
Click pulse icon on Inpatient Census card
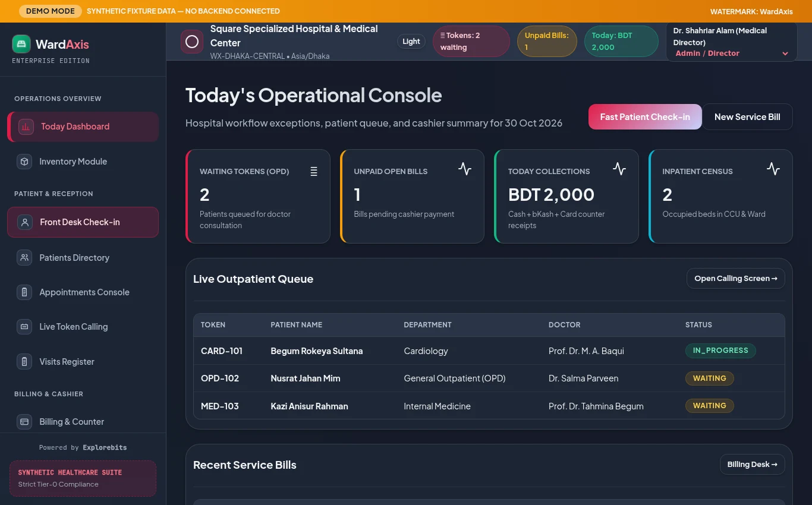(773, 169)
